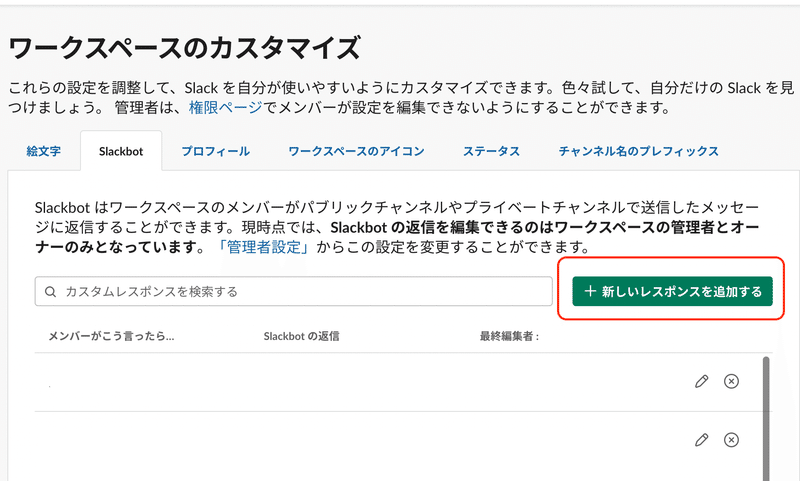This screenshot has width=800, height=481.
Task: Delete the first response row via X icon
Action: tap(731, 382)
